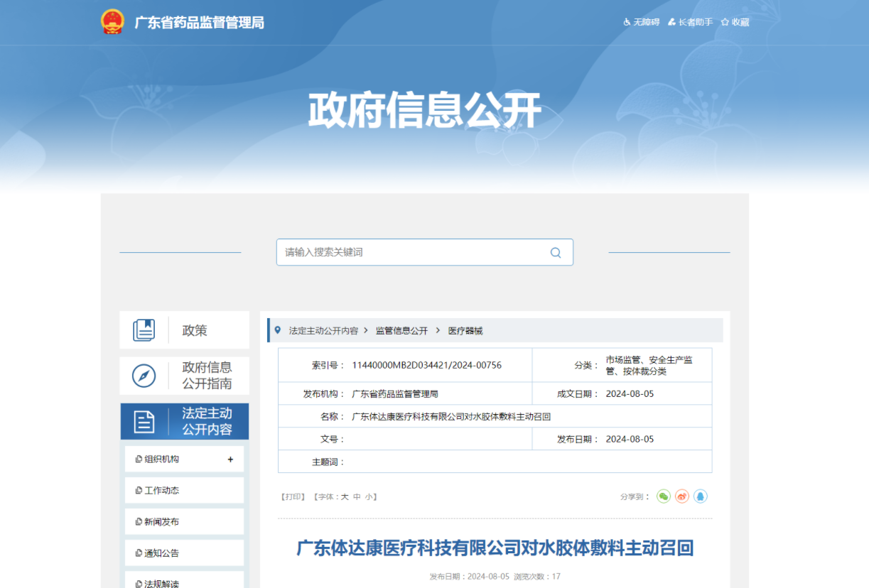The height and width of the screenshot is (588, 869).
Task: Click the article headline about 水胶体敷料主动召回
Action: 495,548
